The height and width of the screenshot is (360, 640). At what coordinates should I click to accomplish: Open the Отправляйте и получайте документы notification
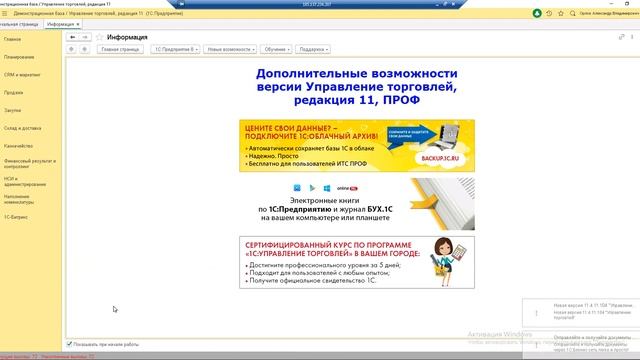(581, 344)
